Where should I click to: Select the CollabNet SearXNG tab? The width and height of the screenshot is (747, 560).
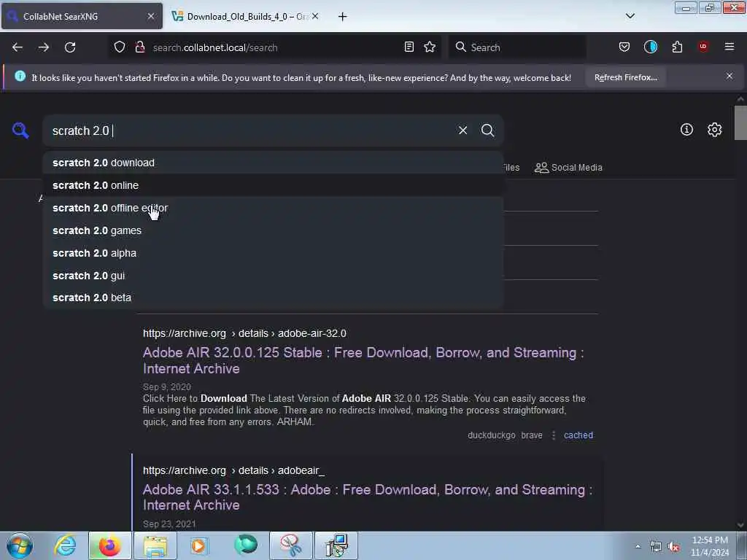[82, 17]
